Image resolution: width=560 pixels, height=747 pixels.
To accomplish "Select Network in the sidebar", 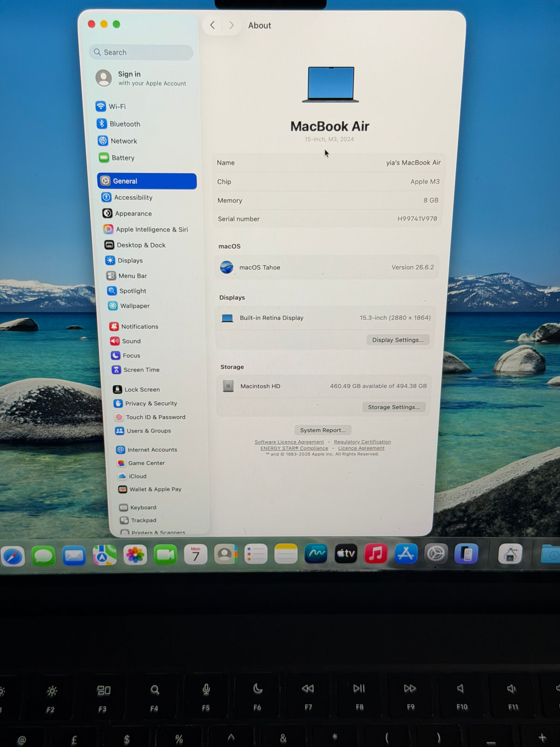I will pyautogui.click(x=117, y=141).
